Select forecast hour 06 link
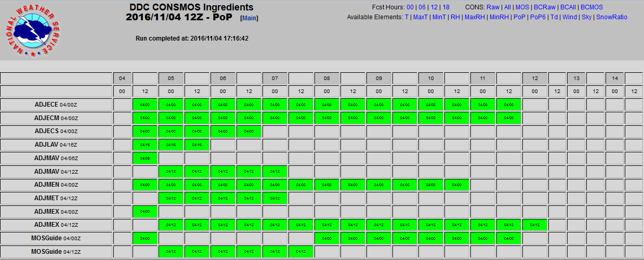 click(x=422, y=7)
